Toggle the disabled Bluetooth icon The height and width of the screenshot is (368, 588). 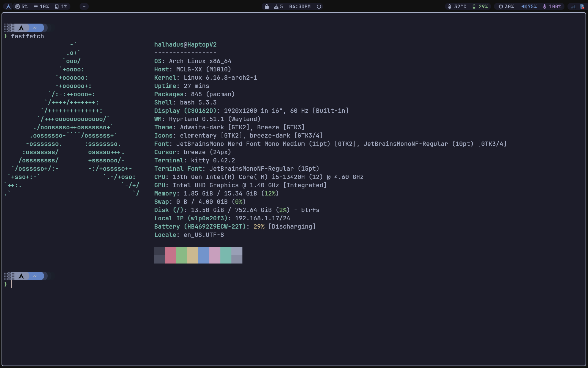pos(582,6)
